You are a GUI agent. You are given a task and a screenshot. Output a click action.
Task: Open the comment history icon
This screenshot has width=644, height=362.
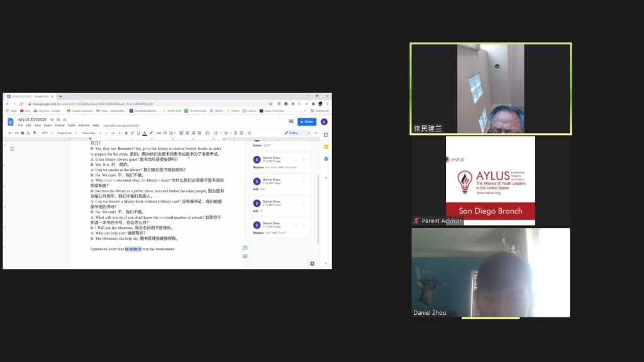291,121
